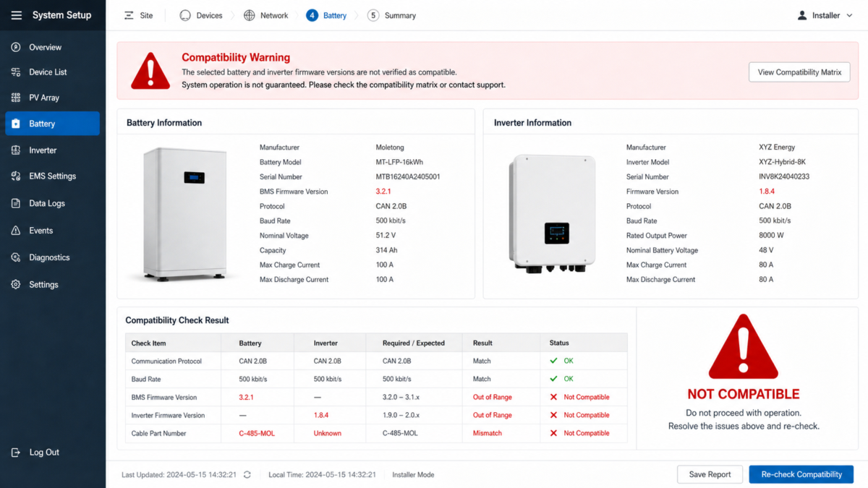Click the Overview sidebar icon

point(15,47)
